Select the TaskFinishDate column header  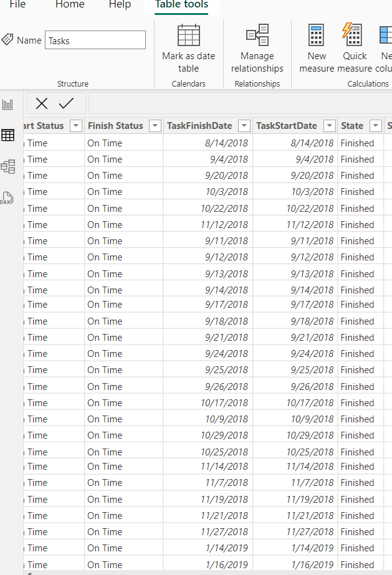coord(199,126)
